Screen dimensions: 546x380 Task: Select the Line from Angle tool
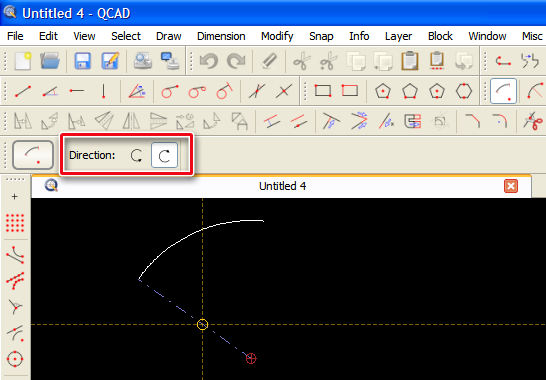[x=50, y=92]
